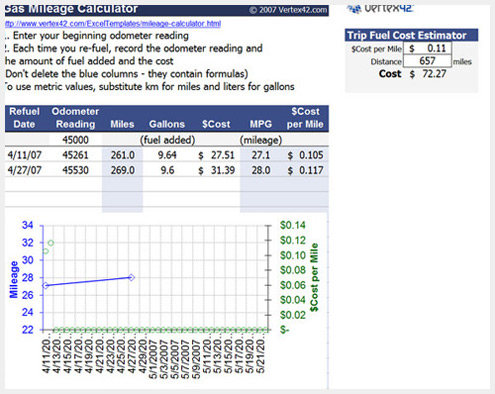Click the miles cell 269.0
The width and height of the screenshot is (495, 394).
click(122, 170)
